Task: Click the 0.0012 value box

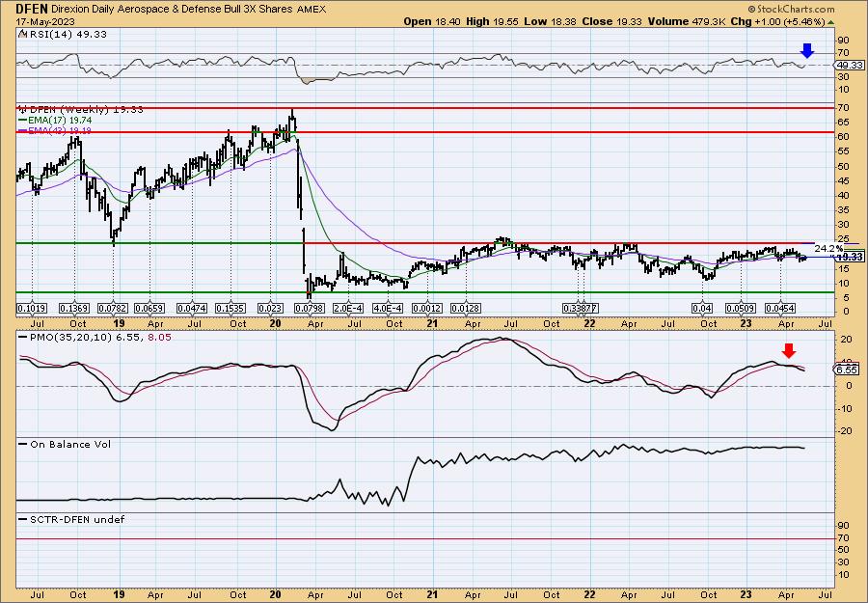Action: [428, 308]
